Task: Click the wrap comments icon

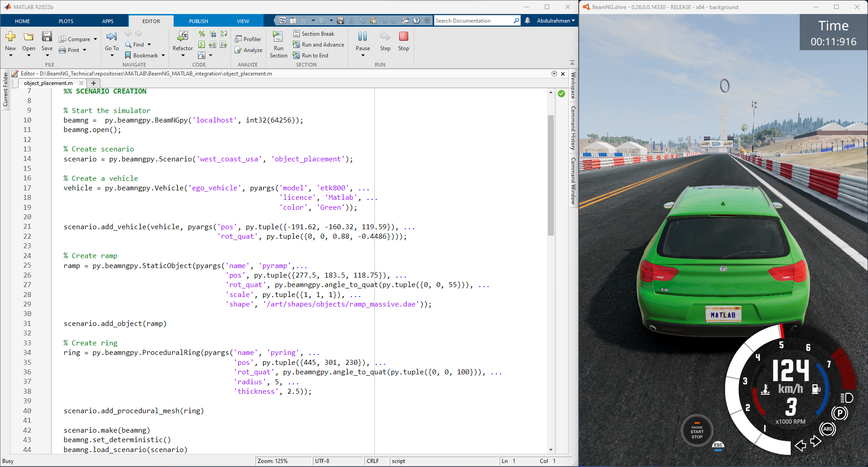Action: tap(223, 34)
